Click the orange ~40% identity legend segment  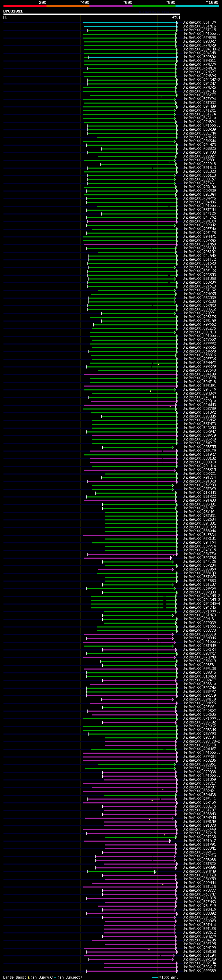[x=68, y=6]
